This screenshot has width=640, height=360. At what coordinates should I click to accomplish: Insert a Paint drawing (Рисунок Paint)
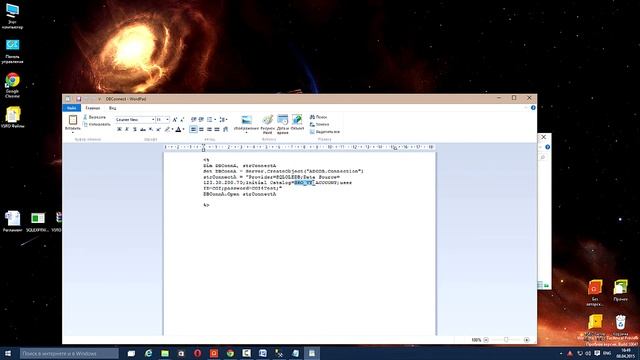tap(267, 124)
